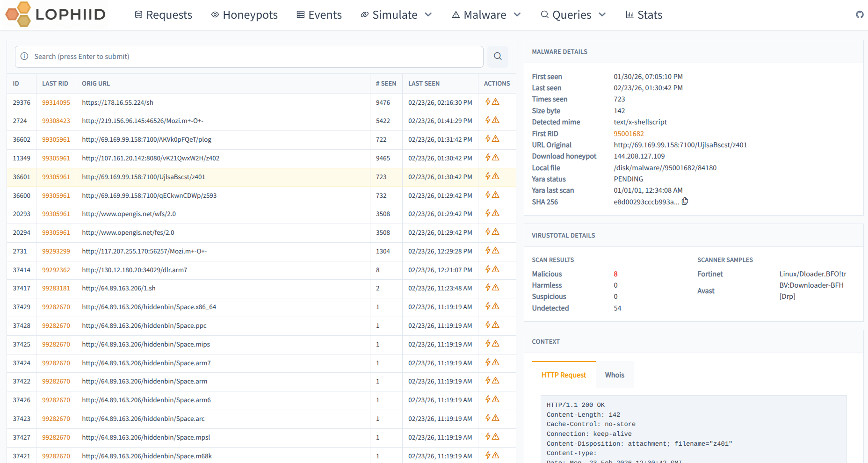The height and width of the screenshot is (463, 868).
Task: Switch to the Whois context tab
Action: click(x=615, y=375)
